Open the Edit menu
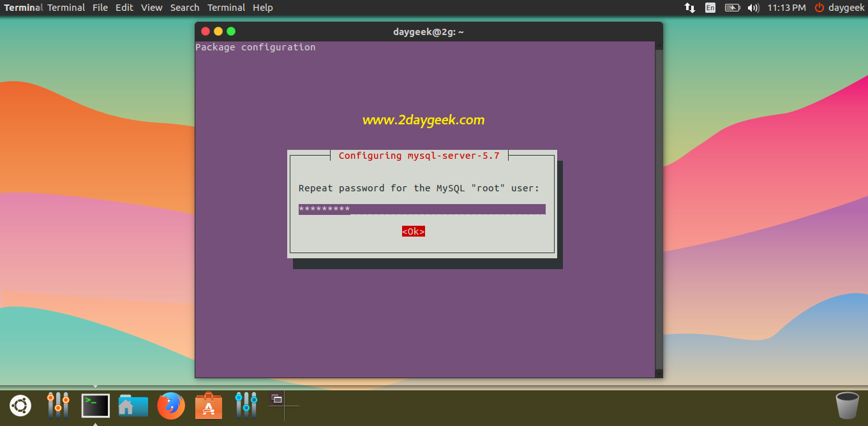The image size is (868, 426). 124,8
